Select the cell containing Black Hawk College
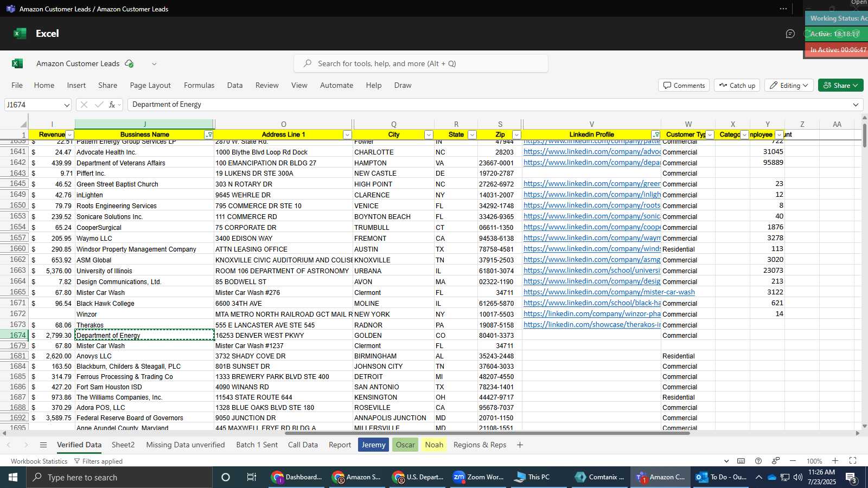This screenshot has width=868, height=488. [x=144, y=304]
